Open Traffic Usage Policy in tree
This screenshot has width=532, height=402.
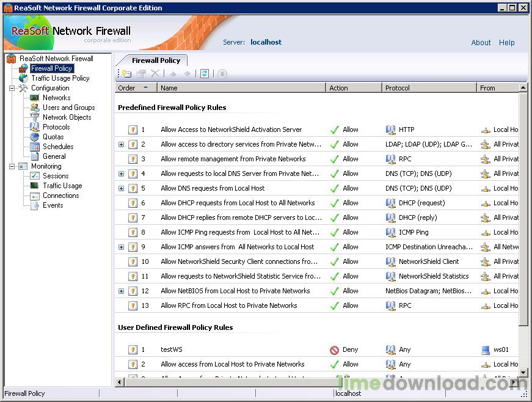[x=60, y=78]
